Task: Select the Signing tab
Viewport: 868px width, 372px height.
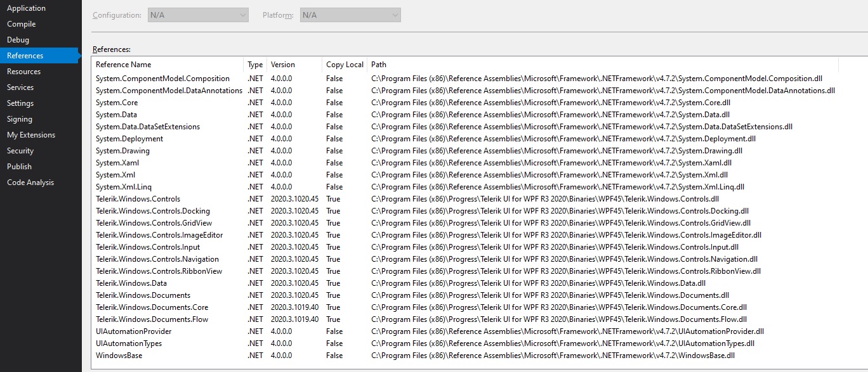Action: (x=20, y=119)
